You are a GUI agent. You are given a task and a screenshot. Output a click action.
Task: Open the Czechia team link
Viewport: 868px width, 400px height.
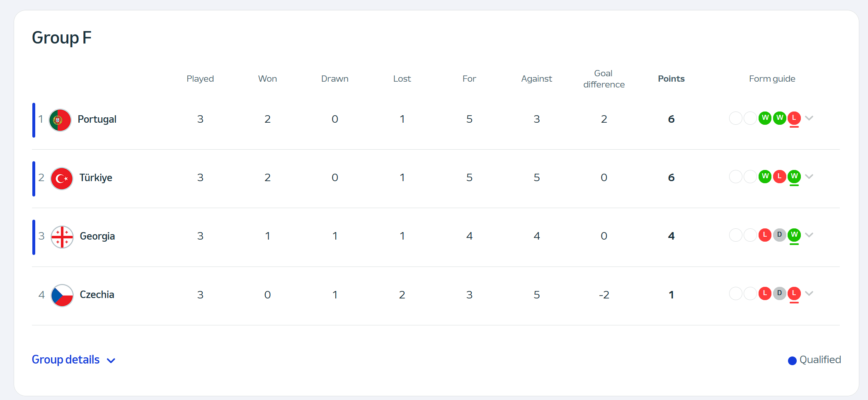pyautogui.click(x=97, y=295)
